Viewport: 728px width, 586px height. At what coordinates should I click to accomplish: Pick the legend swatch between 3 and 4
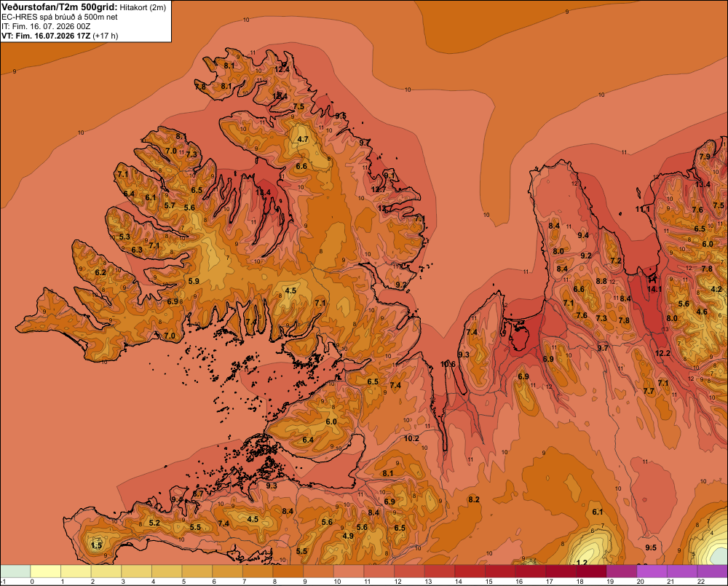click(137, 571)
